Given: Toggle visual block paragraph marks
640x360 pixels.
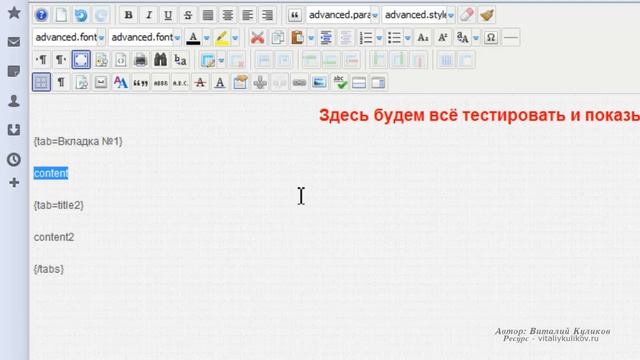Looking at the screenshot, I should pyautogui.click(x=61, y=82).
